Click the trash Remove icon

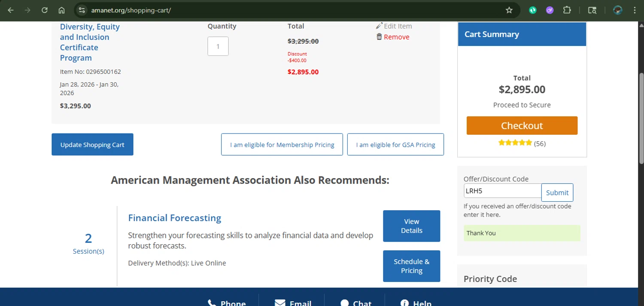coord(379,37)
